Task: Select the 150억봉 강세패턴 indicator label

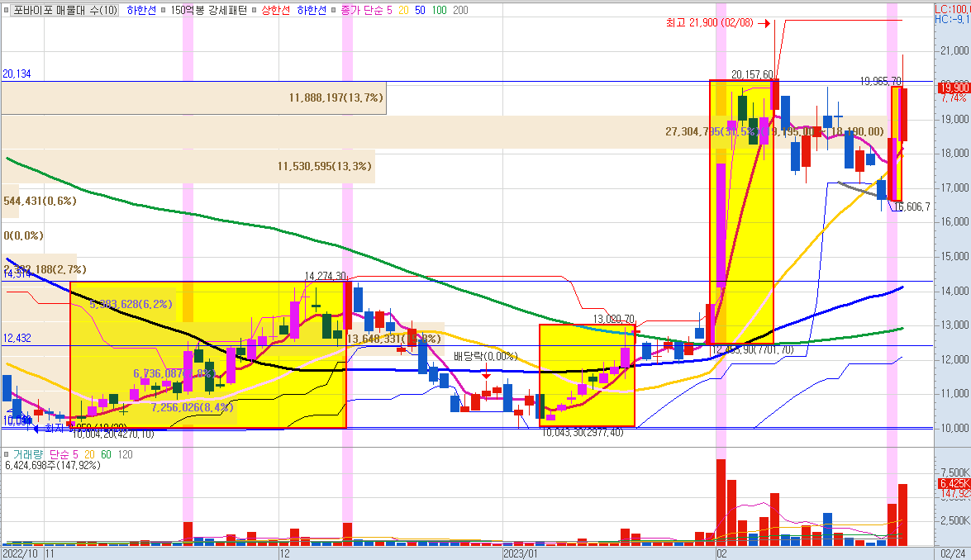Action: click(208, 10)
